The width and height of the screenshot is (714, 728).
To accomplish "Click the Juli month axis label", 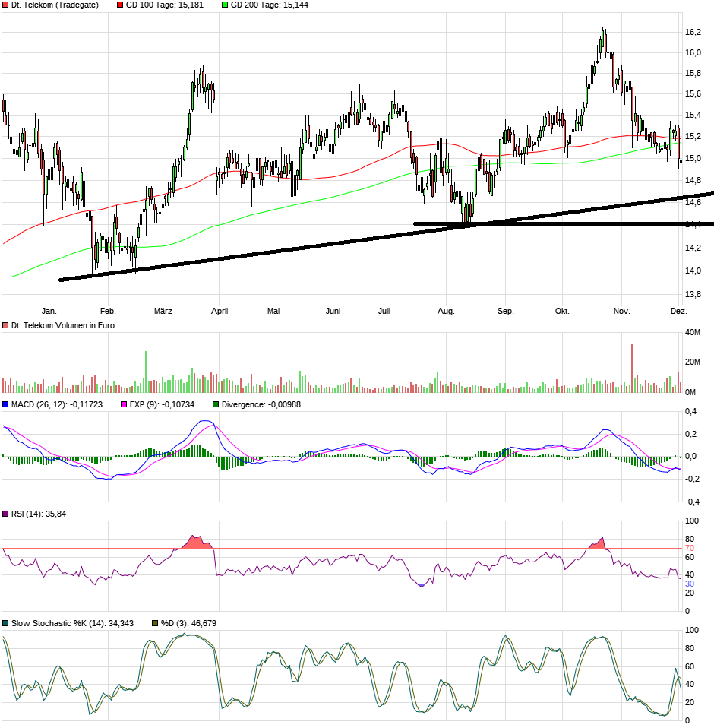I will coord(384,311).
